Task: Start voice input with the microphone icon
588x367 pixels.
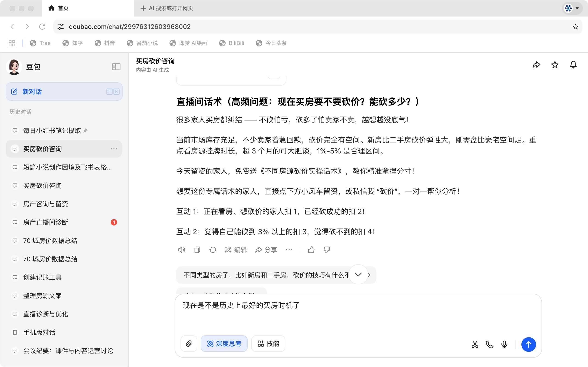Action: [x=504, y=345]
